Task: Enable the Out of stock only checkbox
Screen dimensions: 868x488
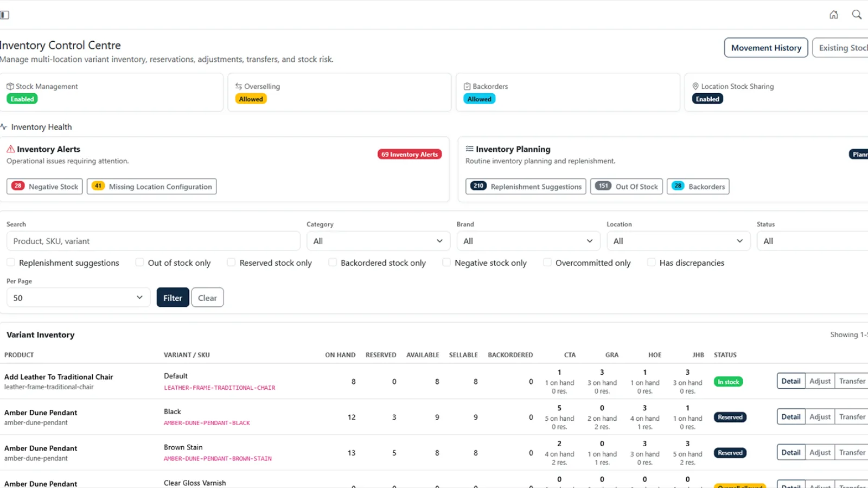Action: click(x=139, y=262)
